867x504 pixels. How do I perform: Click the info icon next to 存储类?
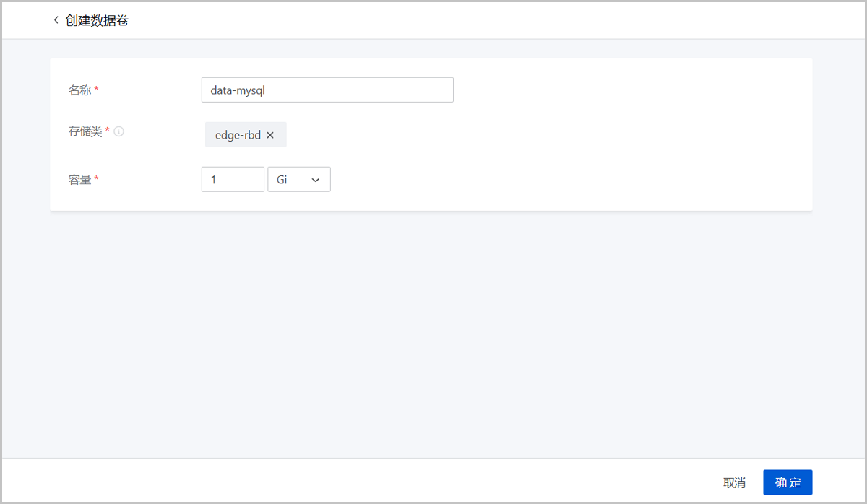tap(119, 131)
